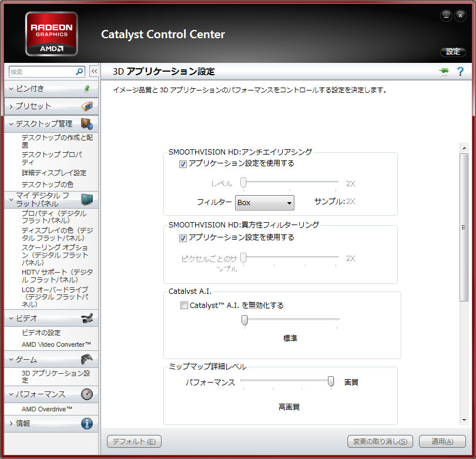Minimize the Catalyst Control Center window
Screen dimensions: 476x459
[446, 16]
